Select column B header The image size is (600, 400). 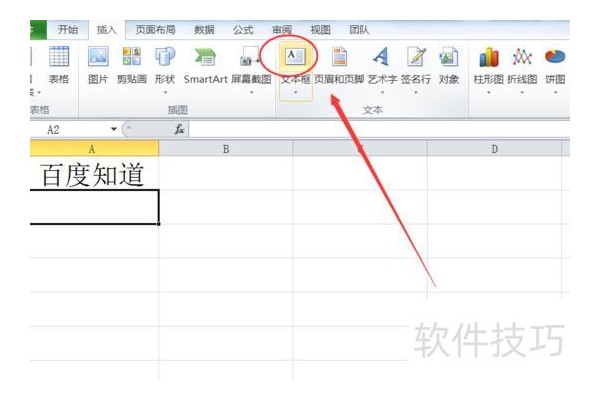tap(226, 149)
